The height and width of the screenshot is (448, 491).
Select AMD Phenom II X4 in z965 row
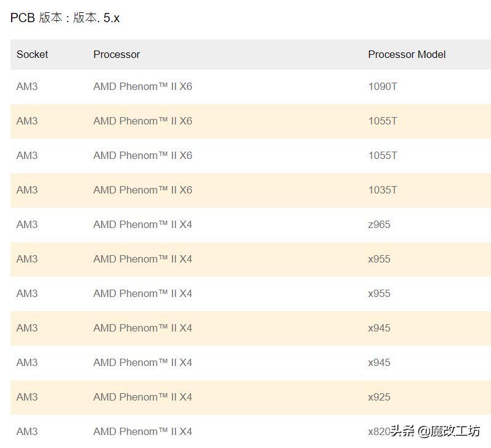(143, 225)
